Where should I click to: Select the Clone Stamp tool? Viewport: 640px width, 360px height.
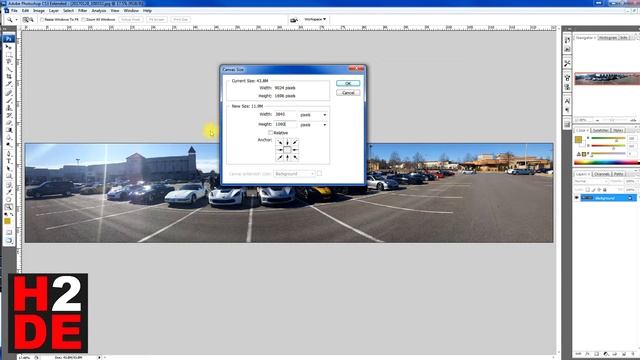[x=9, y=108]
